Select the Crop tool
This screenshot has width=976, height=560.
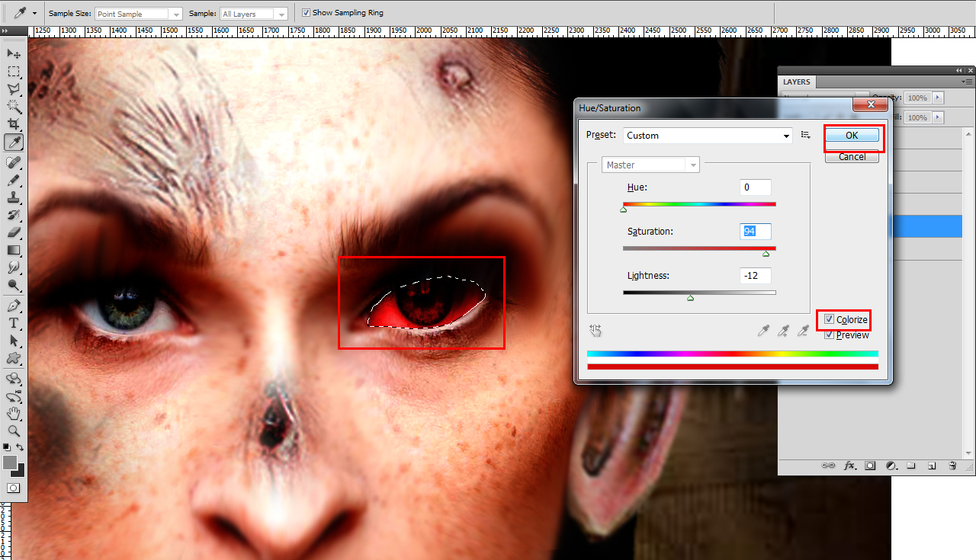(x=14, y=124)
